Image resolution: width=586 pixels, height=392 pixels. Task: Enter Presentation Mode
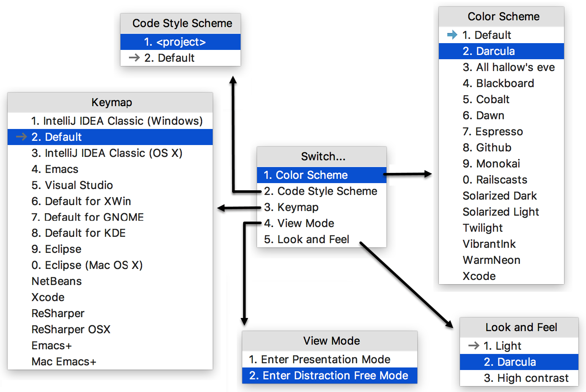pyautogui.click(x=316, y=359)
